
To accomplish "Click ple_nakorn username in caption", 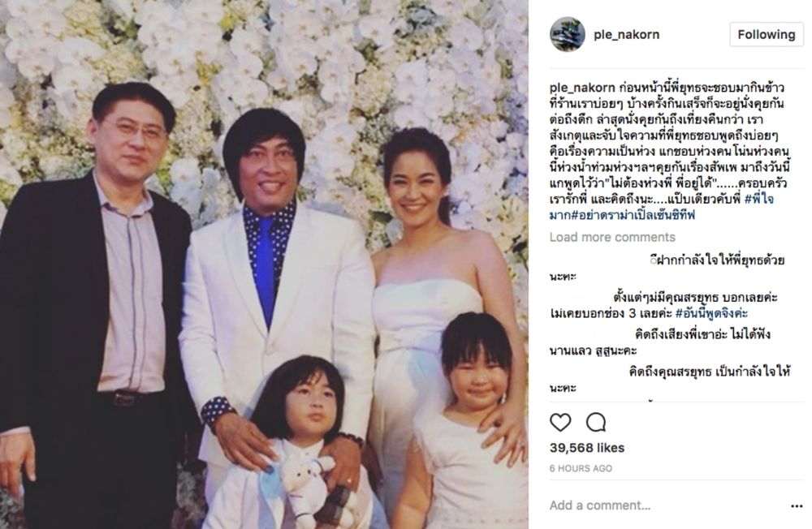I will click(582, 88).
